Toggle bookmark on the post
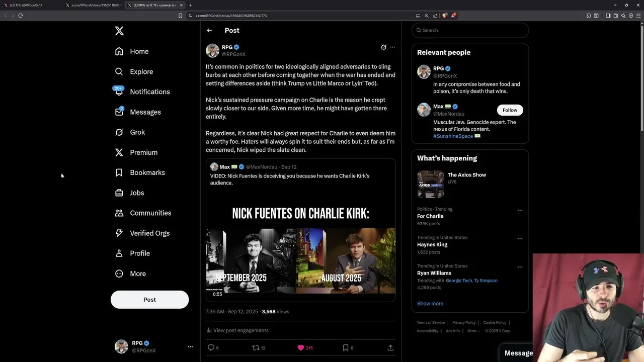Screen dimensions: 644x362 (345, 347)
